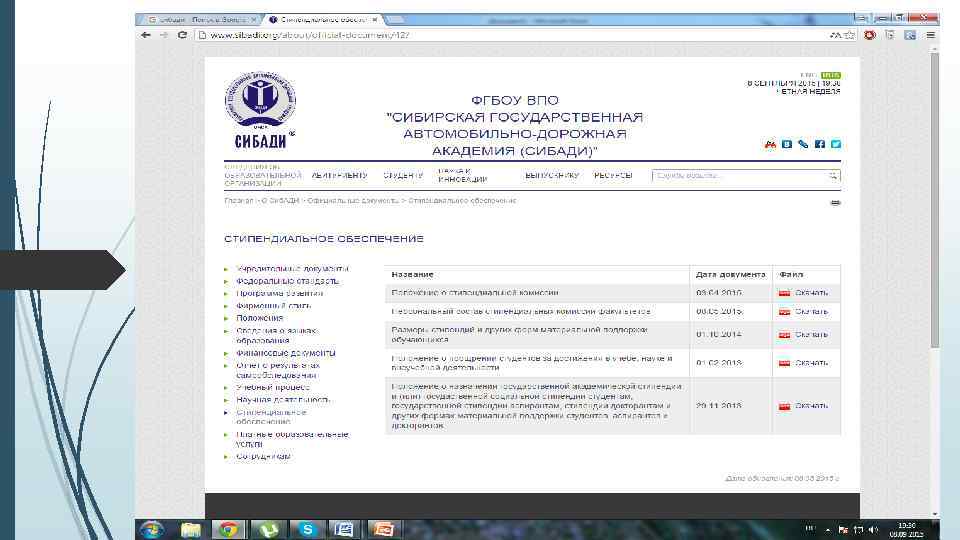This screenshot has width=960, height=540.
Task: Open 'Ресурсы' menu item
Action: pos(613,176)
